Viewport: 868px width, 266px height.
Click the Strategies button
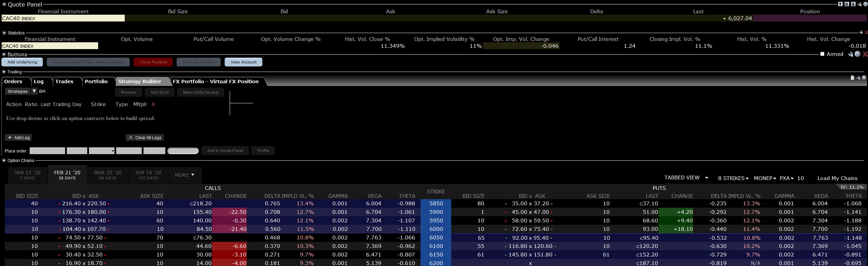18,91
